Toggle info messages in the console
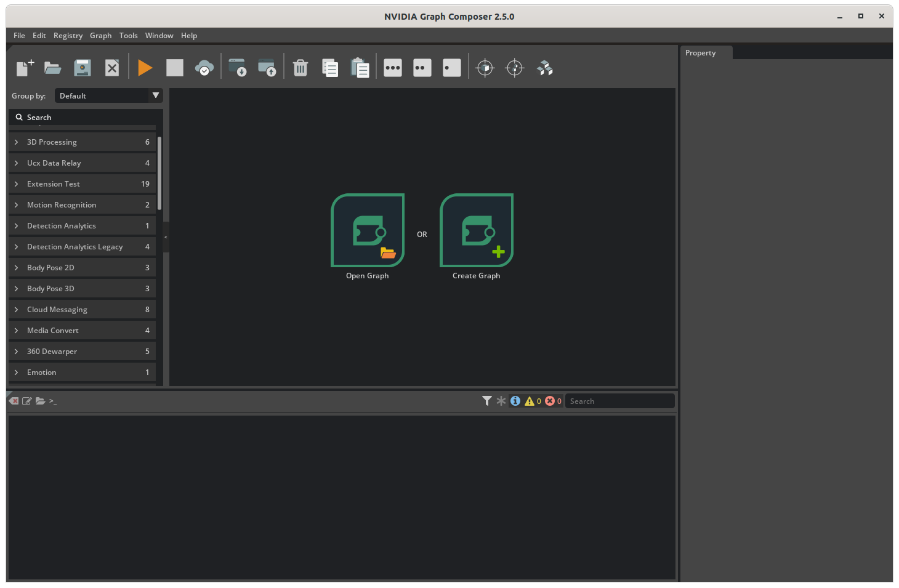Image resolution: width=899 pixels, height=588 pixels. pyautogui.click(x=515, y=401)
